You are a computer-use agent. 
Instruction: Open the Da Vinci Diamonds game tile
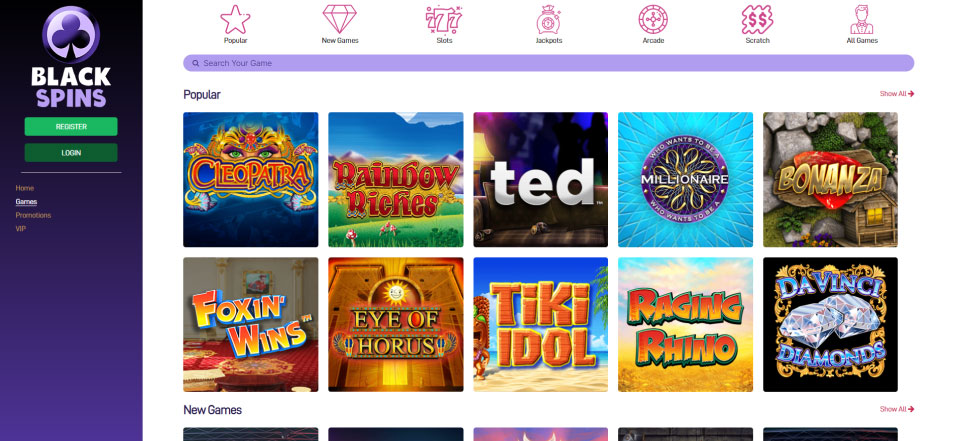click(x=830, y=324)
